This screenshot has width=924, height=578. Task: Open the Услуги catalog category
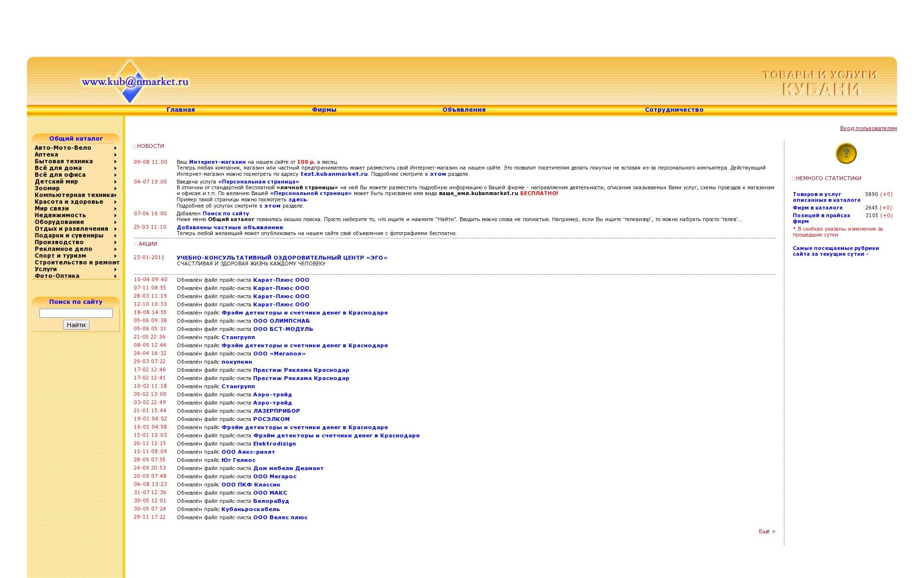tap(46, 269)
